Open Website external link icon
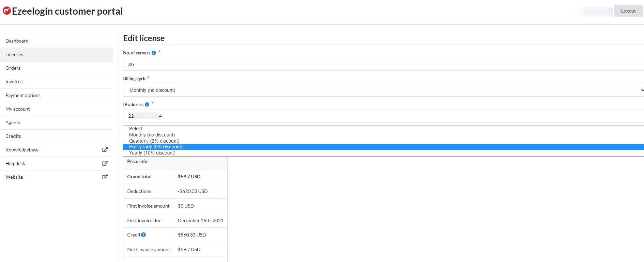The width and height of the screenshot is (644, 262). (x=105, y=177)
